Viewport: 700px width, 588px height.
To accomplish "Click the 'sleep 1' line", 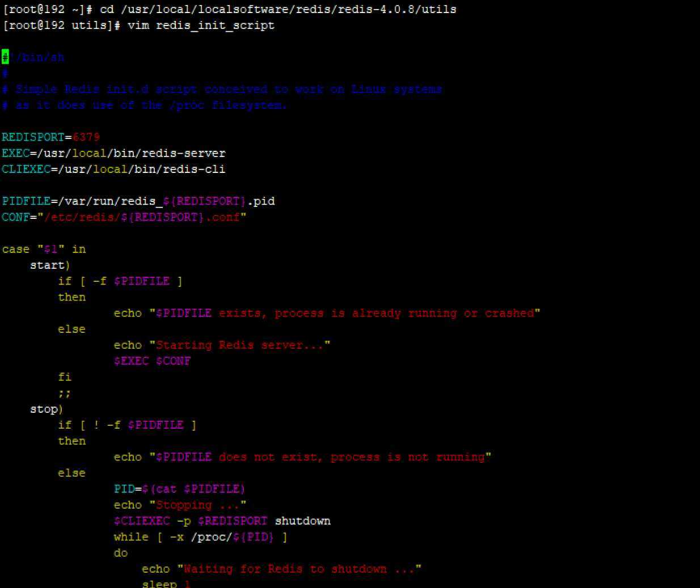I will (x=166, y=583).
